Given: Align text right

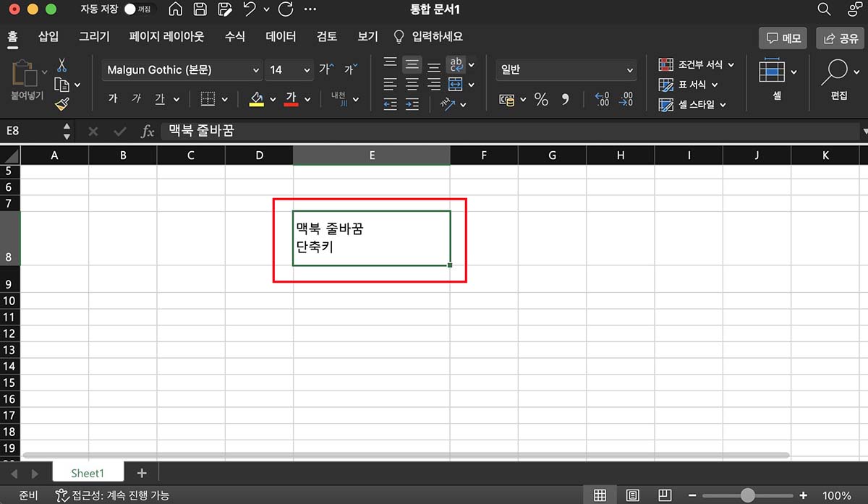Looking at the screenshot, I should [x=434, y=85].
